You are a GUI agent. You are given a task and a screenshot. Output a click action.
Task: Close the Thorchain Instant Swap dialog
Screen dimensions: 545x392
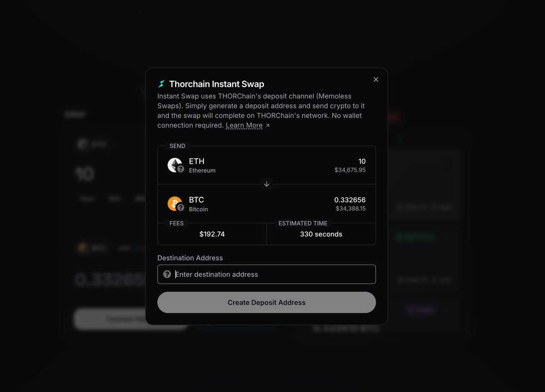376,79
